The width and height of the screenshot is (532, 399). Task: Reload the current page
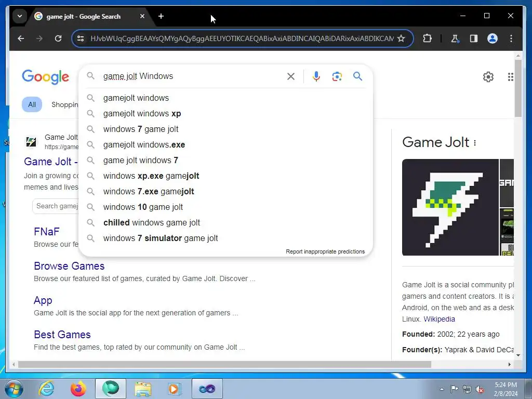point(58,38)
